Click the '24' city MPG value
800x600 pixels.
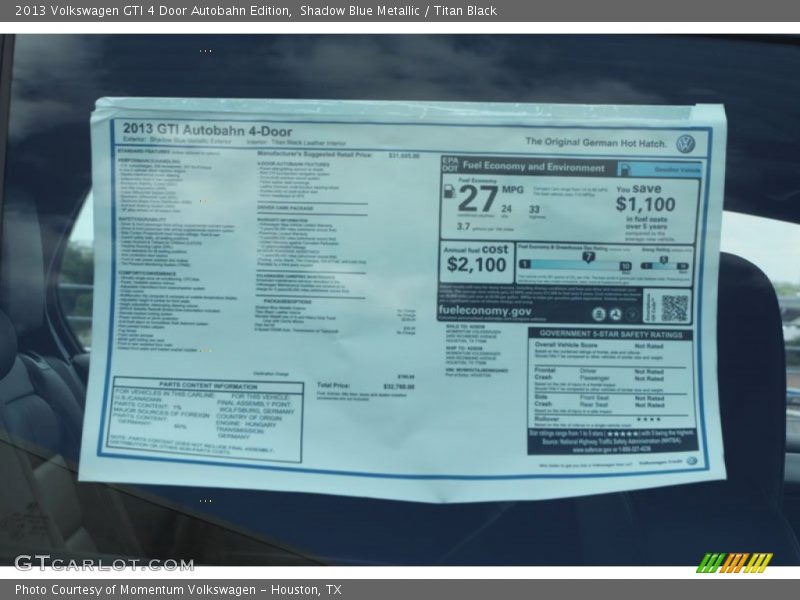506,209
